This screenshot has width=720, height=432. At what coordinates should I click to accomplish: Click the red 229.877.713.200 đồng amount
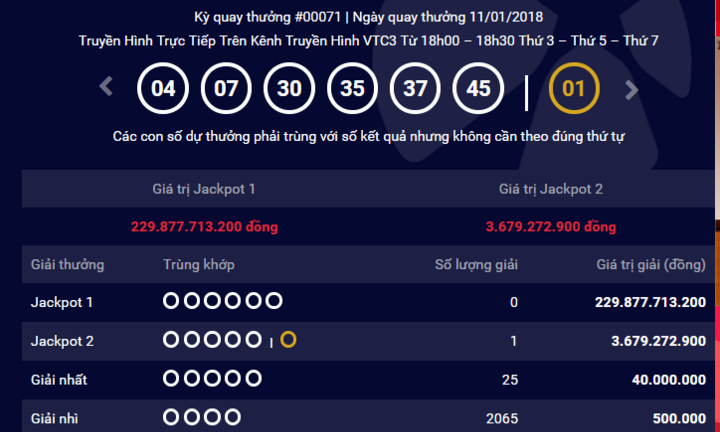click(x=204, y=226)
